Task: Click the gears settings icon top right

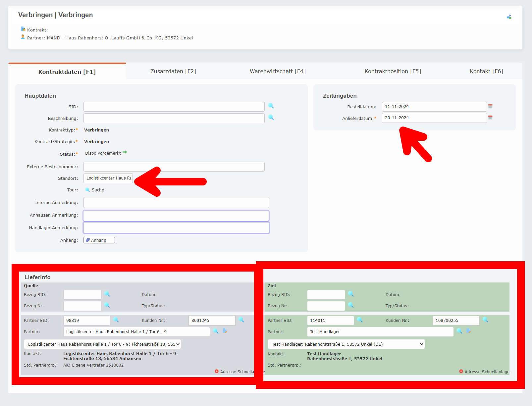Action: (509, 16)
